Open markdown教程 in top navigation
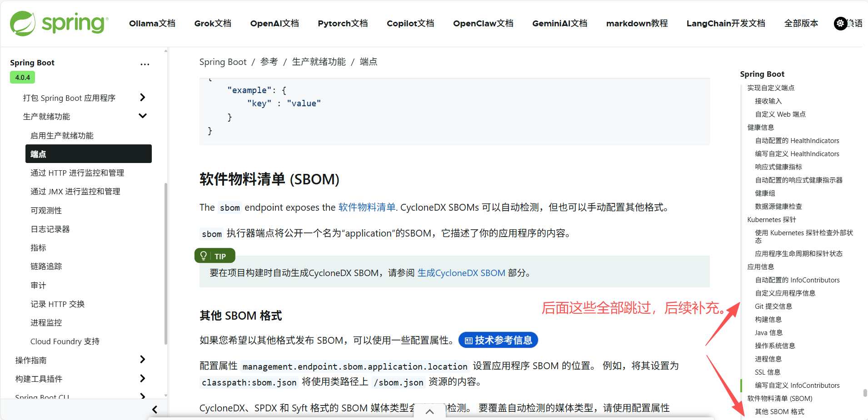The width and height of the screenshot is (868, 420). click(x=637, y=24)
